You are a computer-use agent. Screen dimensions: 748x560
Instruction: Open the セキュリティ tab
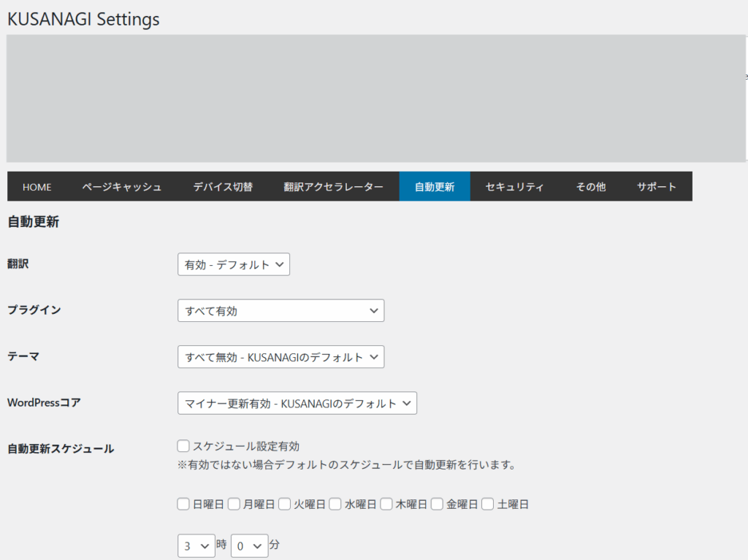[x=514, y=187]
